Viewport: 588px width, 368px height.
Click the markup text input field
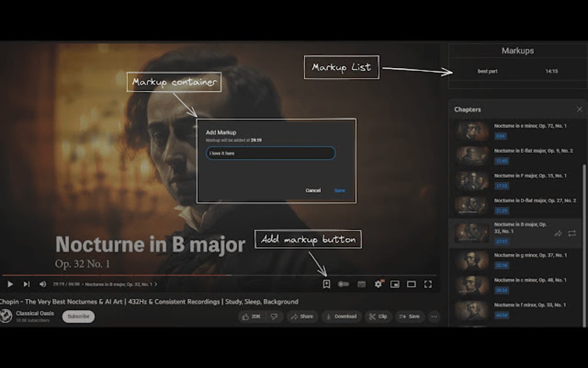[271, 153]
